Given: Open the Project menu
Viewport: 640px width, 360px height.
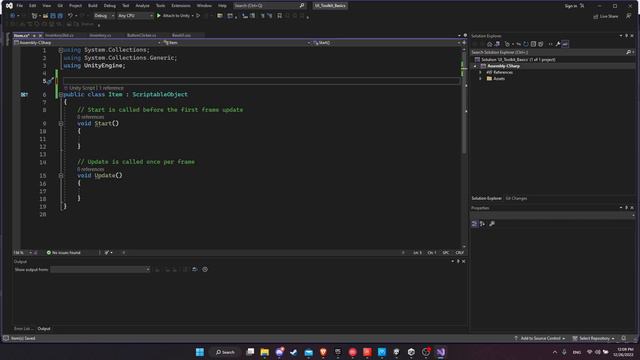Looking at the screenshot, I should [75, 6].
